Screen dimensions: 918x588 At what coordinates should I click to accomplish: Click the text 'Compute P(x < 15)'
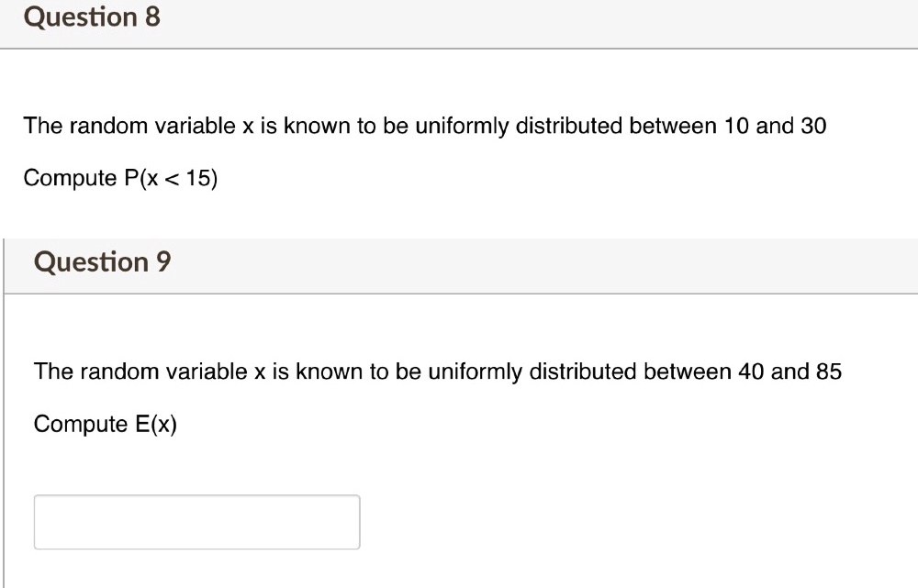point(119,178)
